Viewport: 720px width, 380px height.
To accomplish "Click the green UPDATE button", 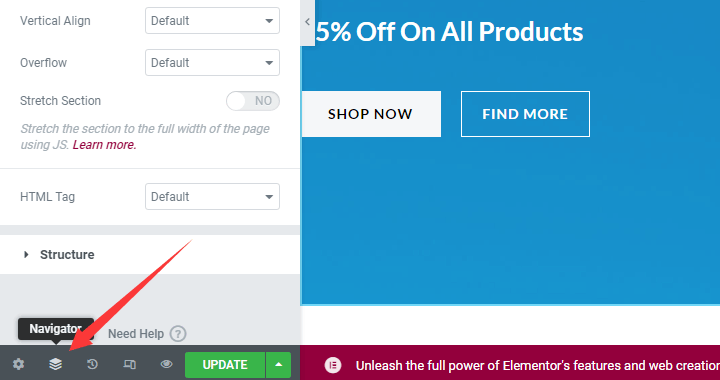I will click(225, 365).
